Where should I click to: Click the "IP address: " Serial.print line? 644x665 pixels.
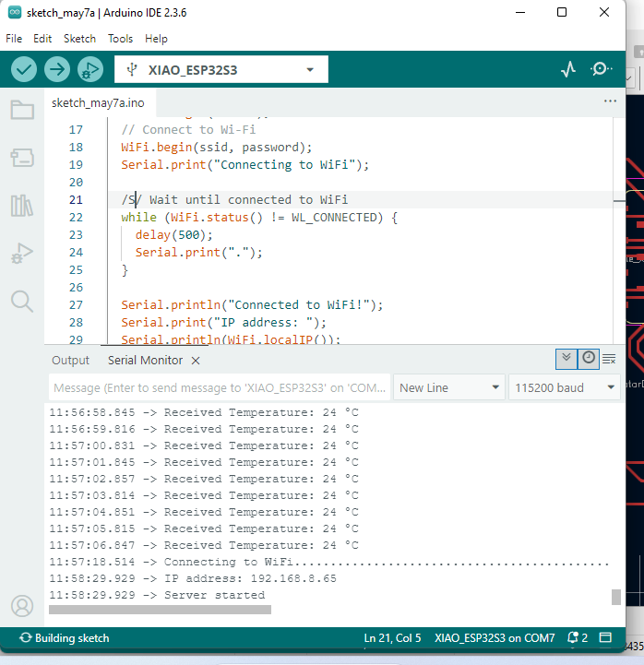point(223,322)
